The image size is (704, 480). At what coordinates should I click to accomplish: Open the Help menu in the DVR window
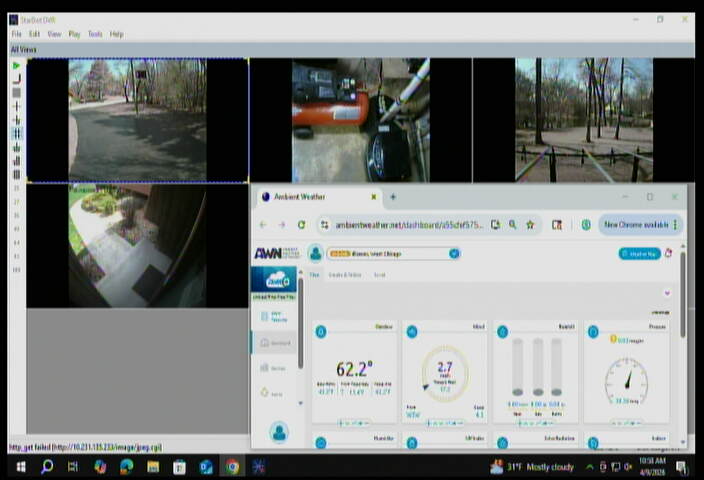click(116, 34)
